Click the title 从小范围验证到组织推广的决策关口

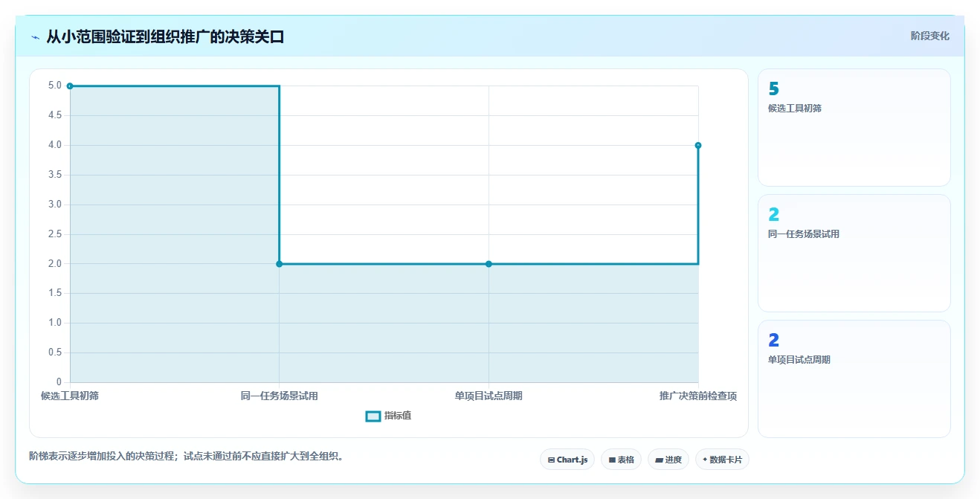click(165, 36)
